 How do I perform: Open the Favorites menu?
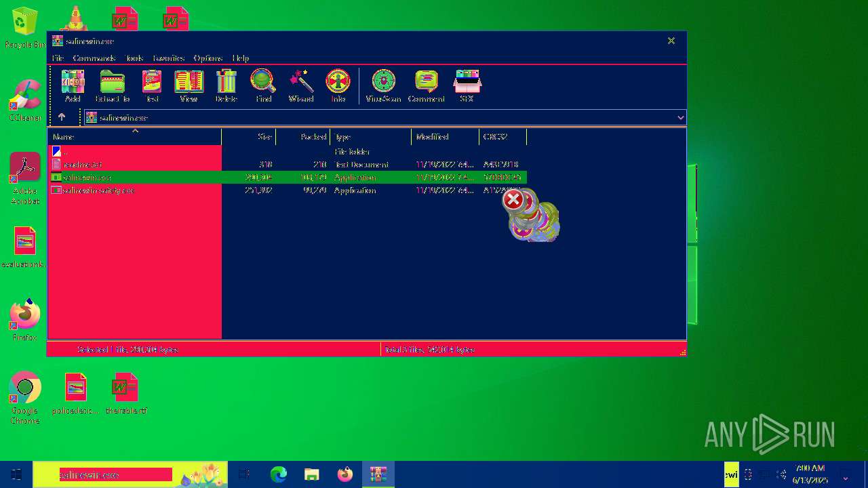[169, 58]
